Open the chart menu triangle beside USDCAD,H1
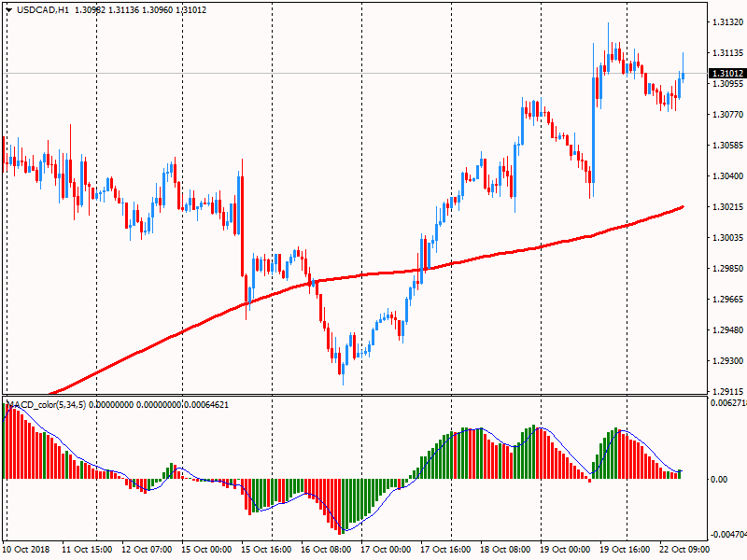 point(8,10)
